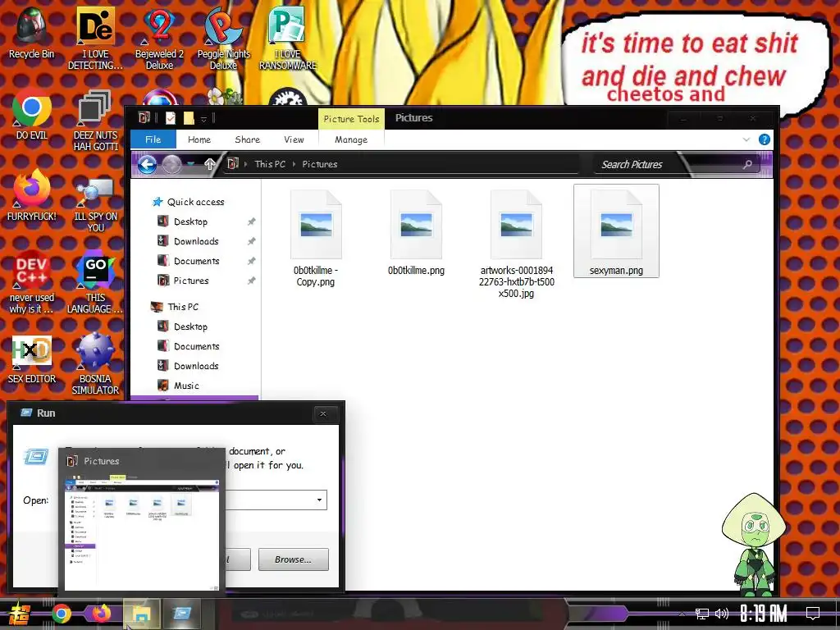
Task: Click the File Explorer taskbar button
Action: click(x=141, y=614)
